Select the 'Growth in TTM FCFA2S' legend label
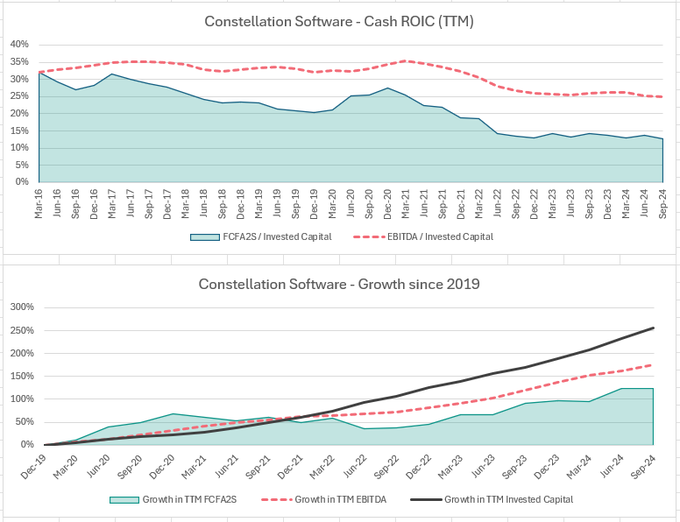Screen dimensions: 680x522 click(x=190, y=500)
